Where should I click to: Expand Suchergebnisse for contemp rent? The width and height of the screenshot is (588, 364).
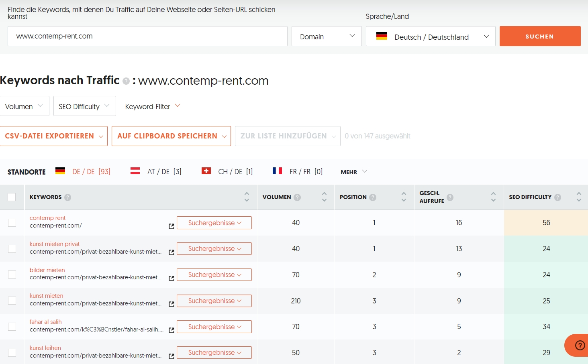[214, 223]
